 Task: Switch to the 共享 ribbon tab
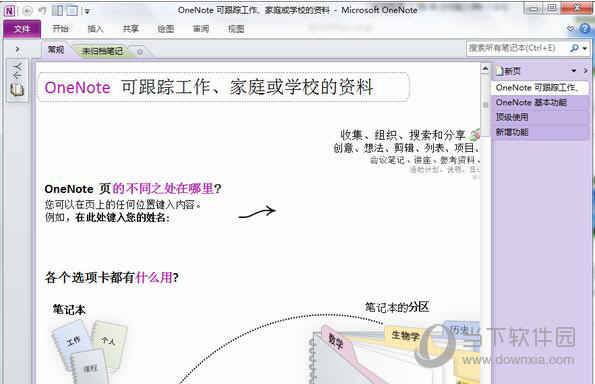click(x=131, y=29)
